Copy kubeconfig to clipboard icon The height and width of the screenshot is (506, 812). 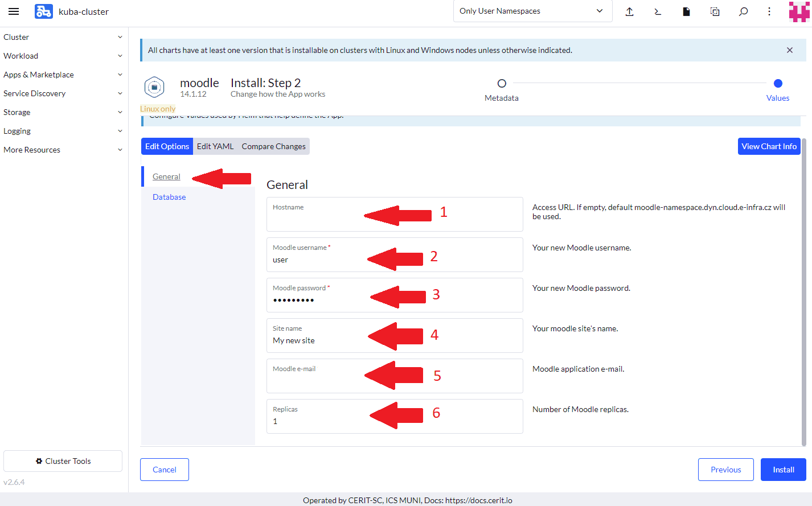tap(715, 11)
